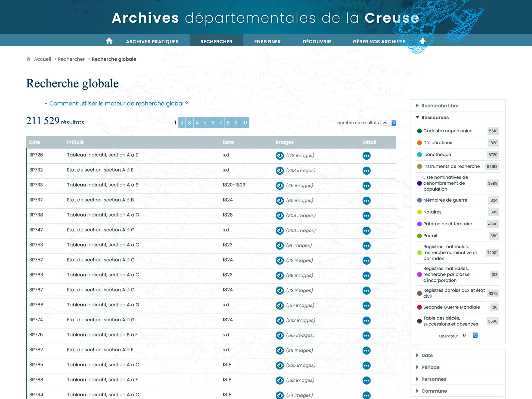Open the Nombre de résultats dropdown
Screen dimensions: 532x399
(x=388, y=123)
